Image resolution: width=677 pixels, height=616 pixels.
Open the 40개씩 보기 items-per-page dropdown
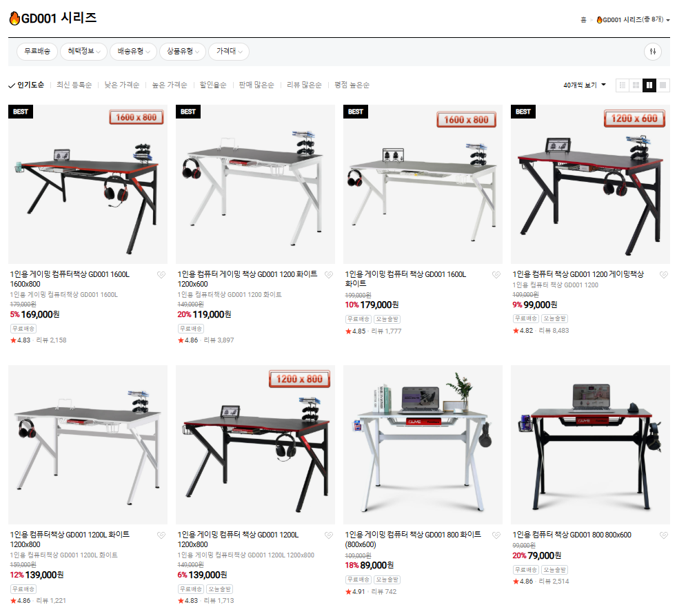click(585, 85)
